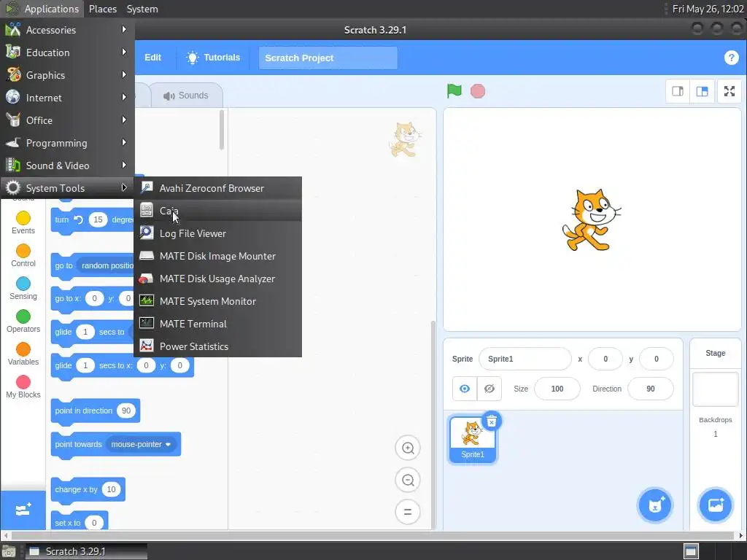Click the sprite name field Sprite1

[525, 359]
